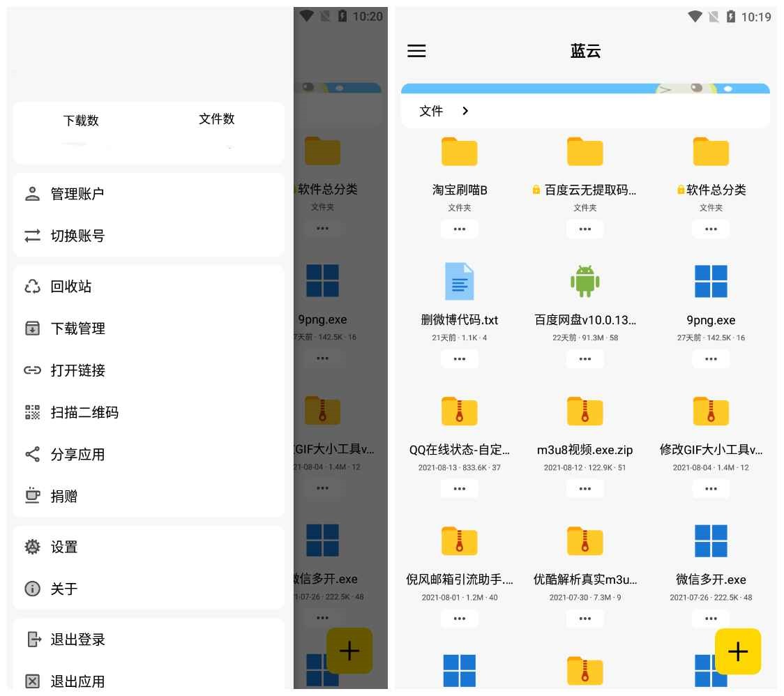Expand the 文件 breadcrumb chevron
The height and width of the screenshot is (696, 784).
pyautogui.click(x=465, y=110)
